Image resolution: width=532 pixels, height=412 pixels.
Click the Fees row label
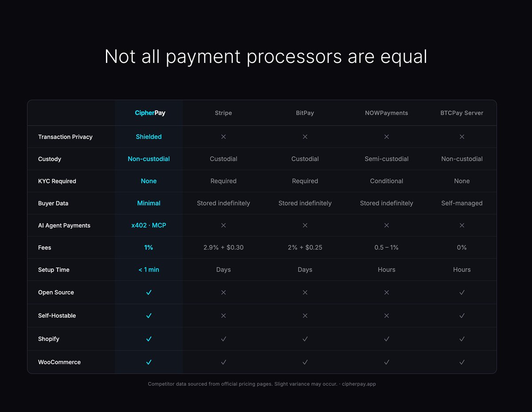click(45, 248)
